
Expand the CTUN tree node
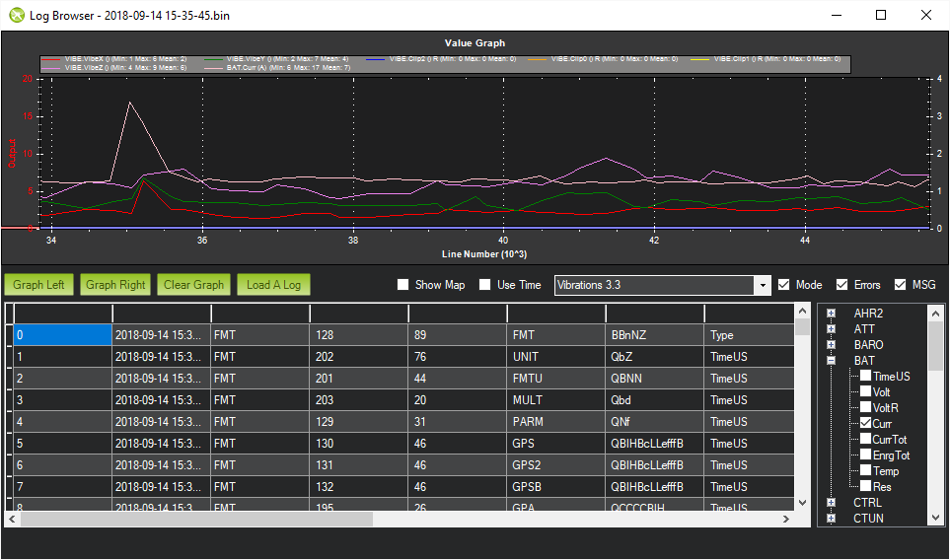click(x=832, y=519)
